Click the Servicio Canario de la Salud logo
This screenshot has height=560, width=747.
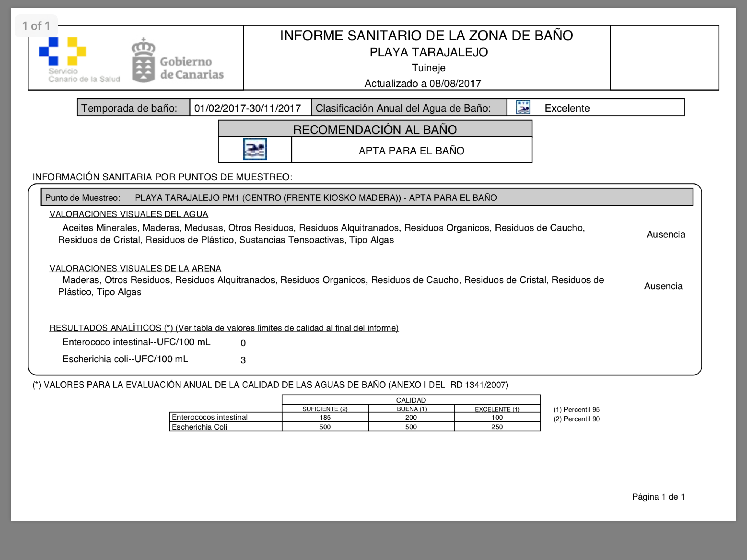pos(79,60)
